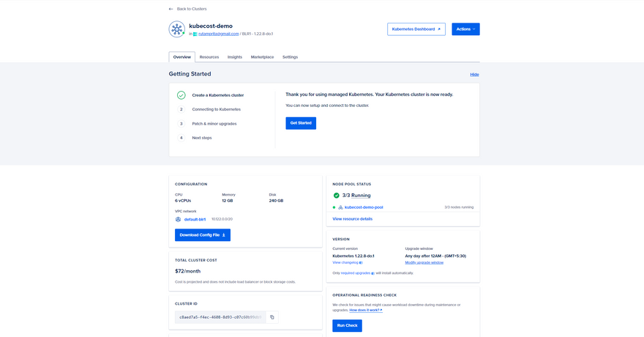Click the VPC network icon beside default-blr1
Screen dimensions: 644x337
pyautogui.click(x=178, y=219)
